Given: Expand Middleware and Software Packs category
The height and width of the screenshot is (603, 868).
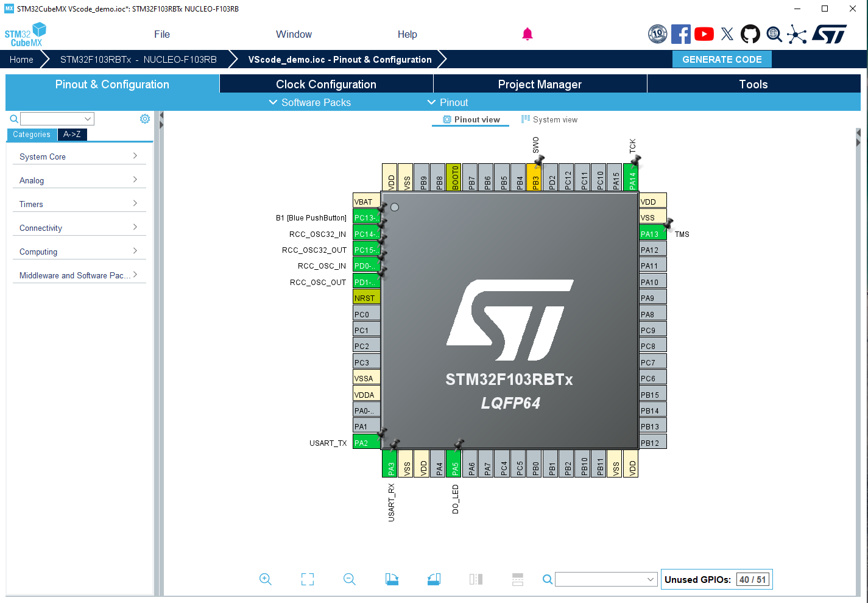Looking at the screenshot, I should pos(79,275).
